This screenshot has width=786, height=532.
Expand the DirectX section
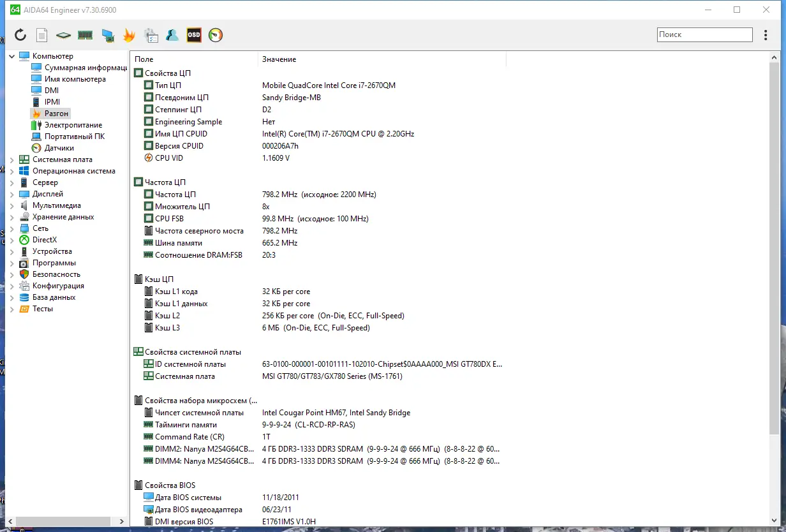point(11,239)
